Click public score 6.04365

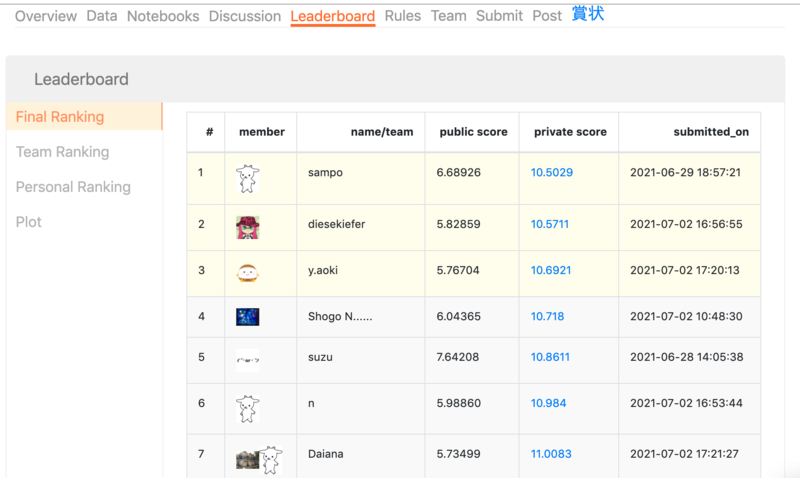tap(458, 316)
